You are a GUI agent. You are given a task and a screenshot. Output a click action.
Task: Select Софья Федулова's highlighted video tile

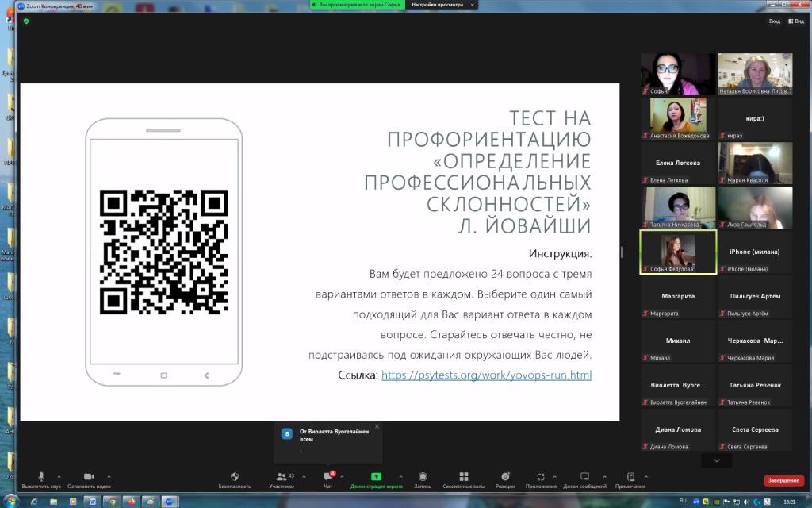(x=679, y=252)
